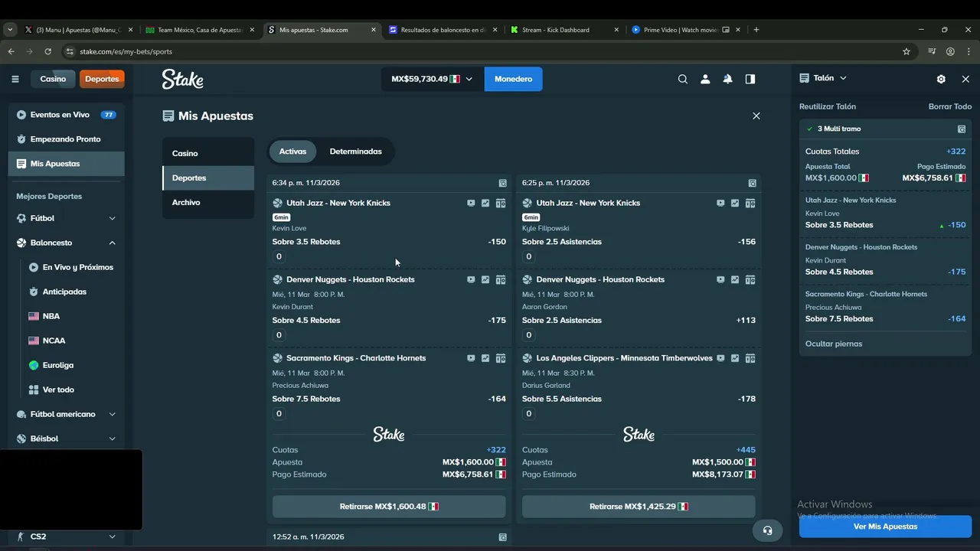Switch to the Casino section toggle
Image resolution: width=980 pixels, height=551 pixels.
tap(53, 79)
